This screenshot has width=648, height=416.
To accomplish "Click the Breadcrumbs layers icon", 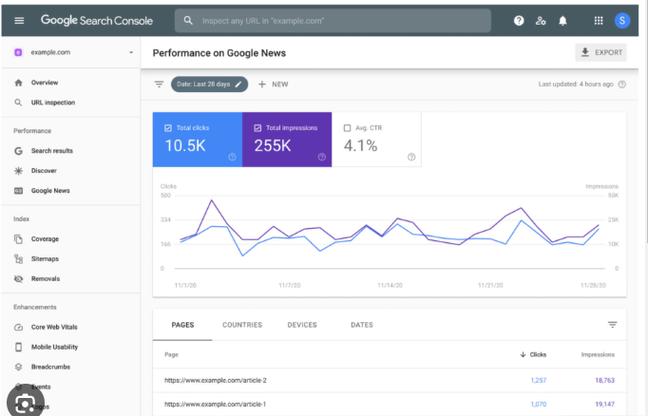I will (18, 367).
